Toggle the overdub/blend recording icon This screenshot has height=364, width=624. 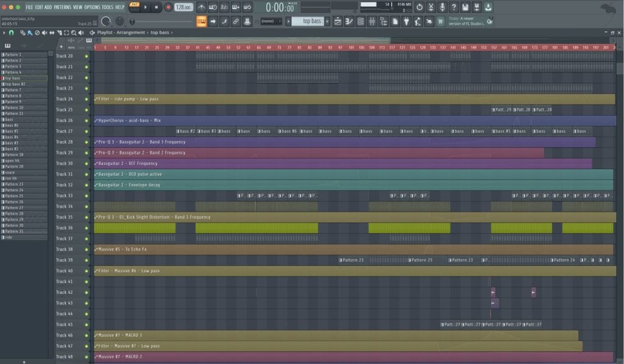tap(236, 7)
